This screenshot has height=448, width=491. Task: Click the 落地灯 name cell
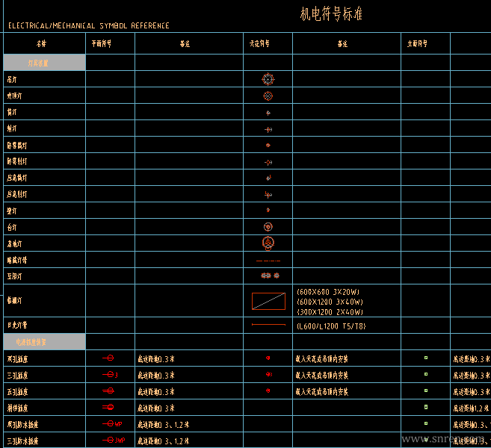point(44,243)
